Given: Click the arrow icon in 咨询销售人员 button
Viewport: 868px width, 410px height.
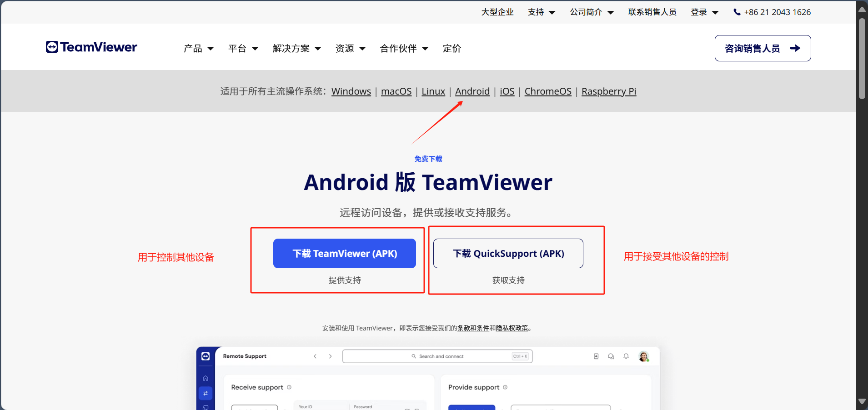Looking at the screenshot, I should click(795, 48).
